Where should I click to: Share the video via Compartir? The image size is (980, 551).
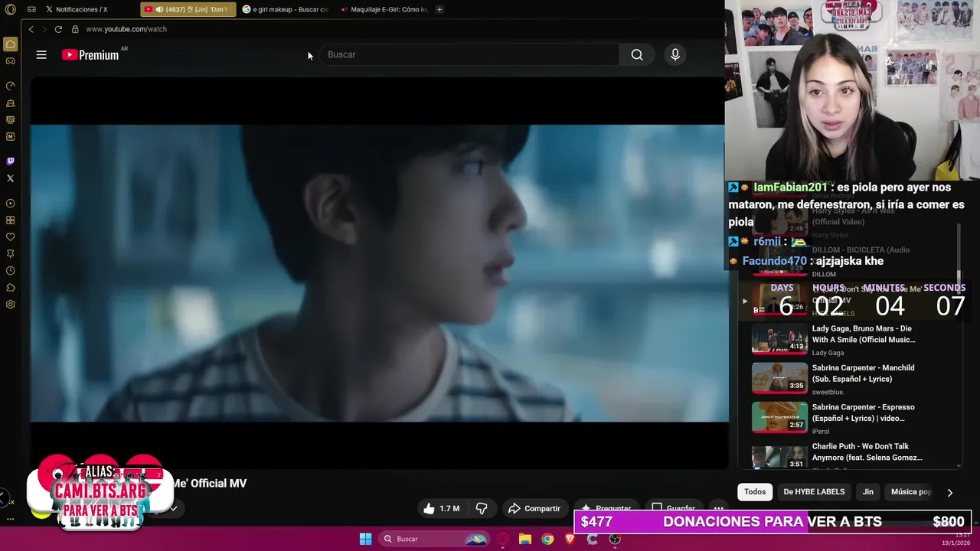[x=534, y=508]
